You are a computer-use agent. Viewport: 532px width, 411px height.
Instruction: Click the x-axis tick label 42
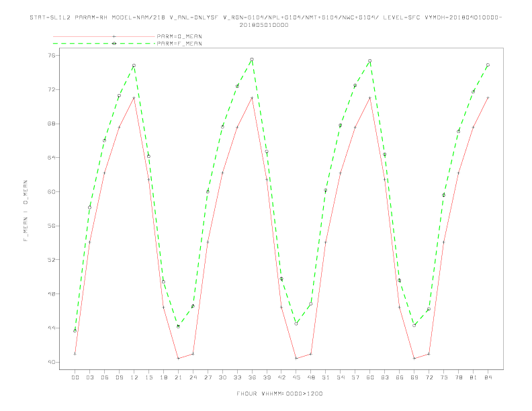(x=281, y=377)
